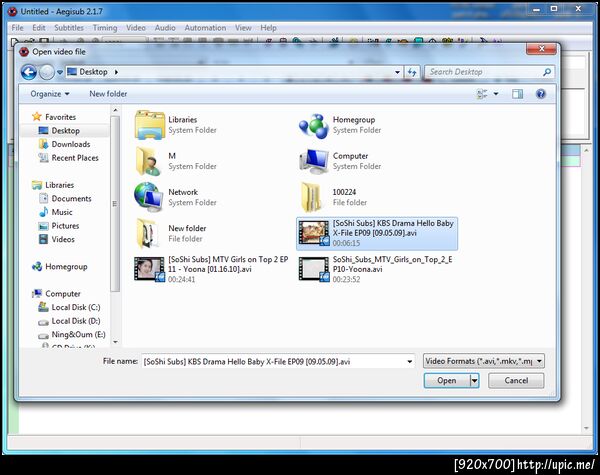Select MTV Girls on Top 2 EP 11 thumbnail
Image resolution: width=600 pixels, height=475 pixels.
click(149, 269)
